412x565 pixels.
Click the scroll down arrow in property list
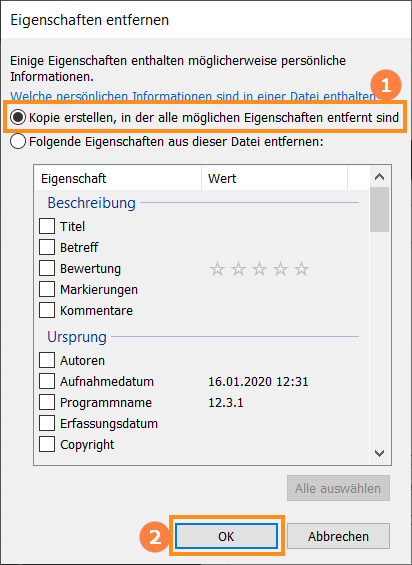pyautogui.click(x=379, y=453)
